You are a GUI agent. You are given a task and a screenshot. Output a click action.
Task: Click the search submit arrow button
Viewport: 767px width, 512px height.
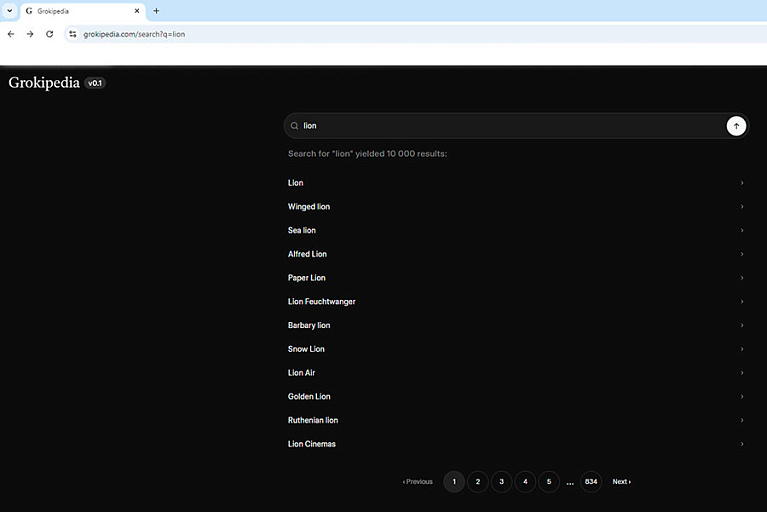(736, 126)
